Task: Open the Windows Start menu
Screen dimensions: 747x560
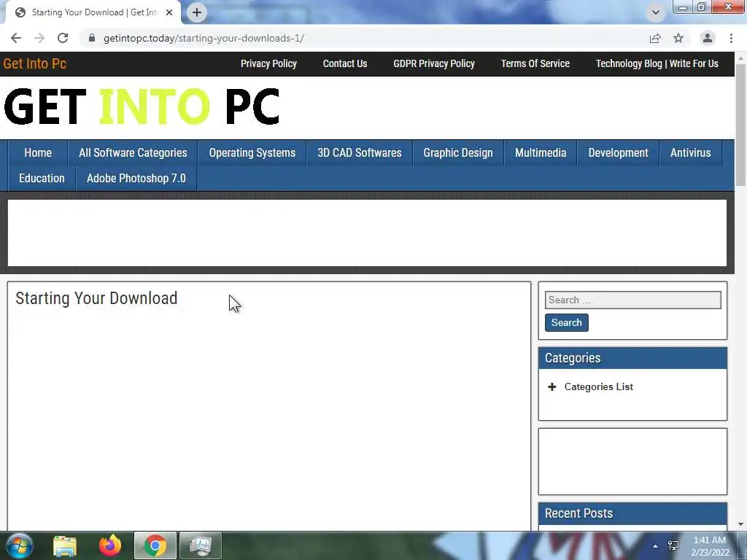Action: click(20, 545)
